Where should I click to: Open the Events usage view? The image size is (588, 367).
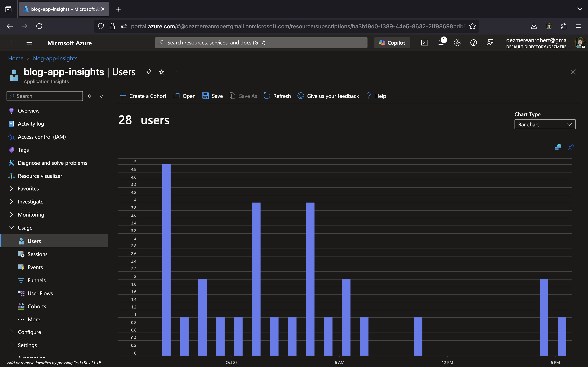coord(36,267)
